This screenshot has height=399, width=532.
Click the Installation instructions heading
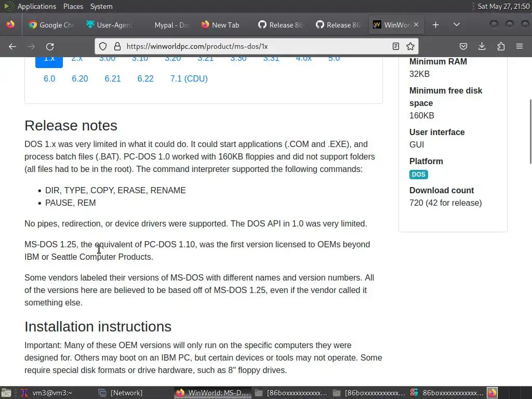[x=98, y=327]
